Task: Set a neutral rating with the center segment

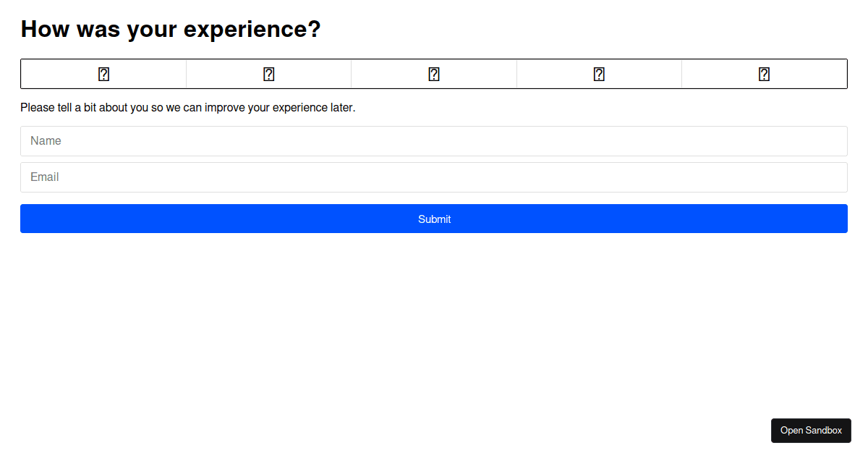Action: click(x=434, y=74)
